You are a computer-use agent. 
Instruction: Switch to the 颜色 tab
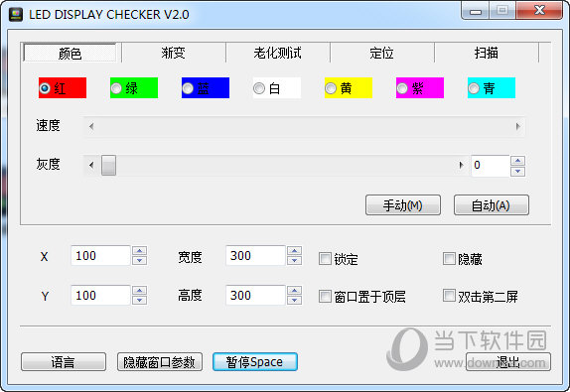click(x=70, y=53)
